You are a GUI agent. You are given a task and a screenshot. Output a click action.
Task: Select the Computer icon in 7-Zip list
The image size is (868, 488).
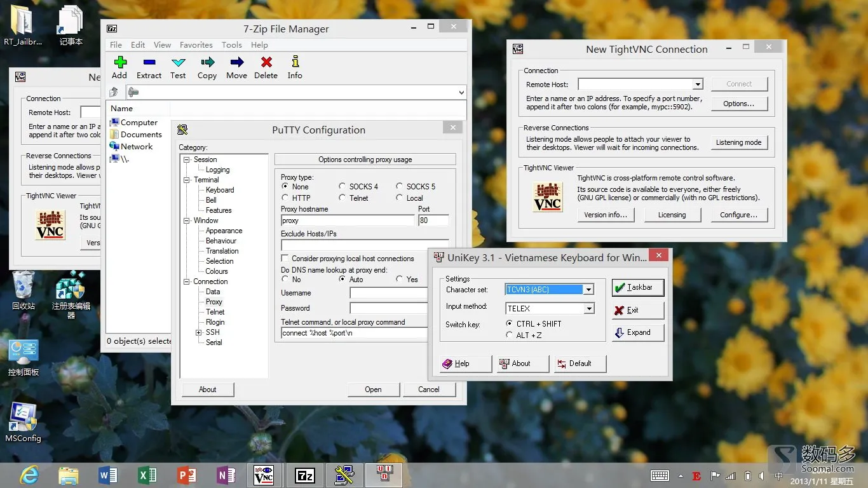(114, 123)
